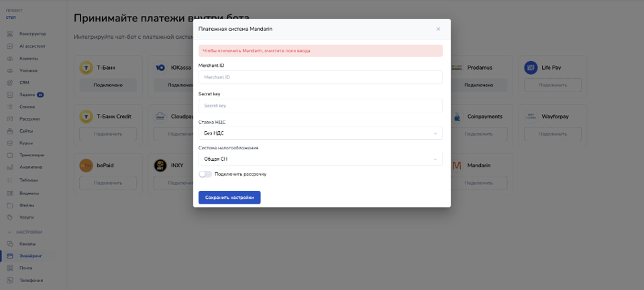Open the Аналитика chart icon
The image size is (644, 290).
pyautogui.click(x=10, y=167)
